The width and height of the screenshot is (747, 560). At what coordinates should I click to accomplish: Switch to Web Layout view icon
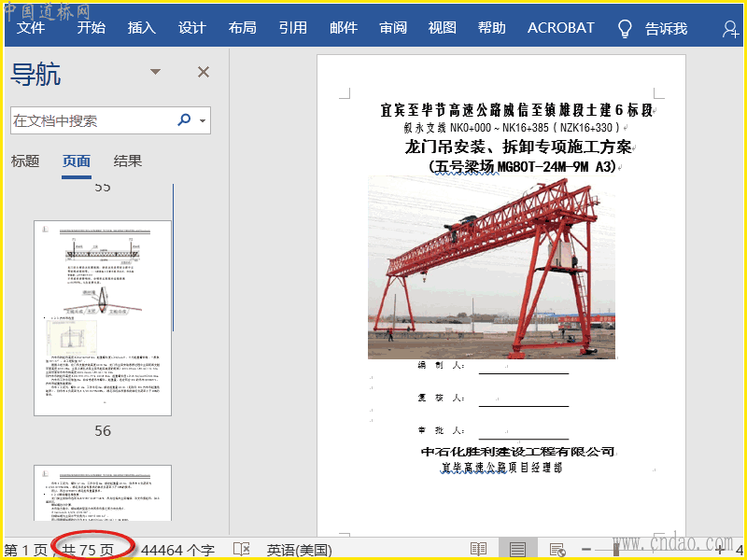pos(557,549)
